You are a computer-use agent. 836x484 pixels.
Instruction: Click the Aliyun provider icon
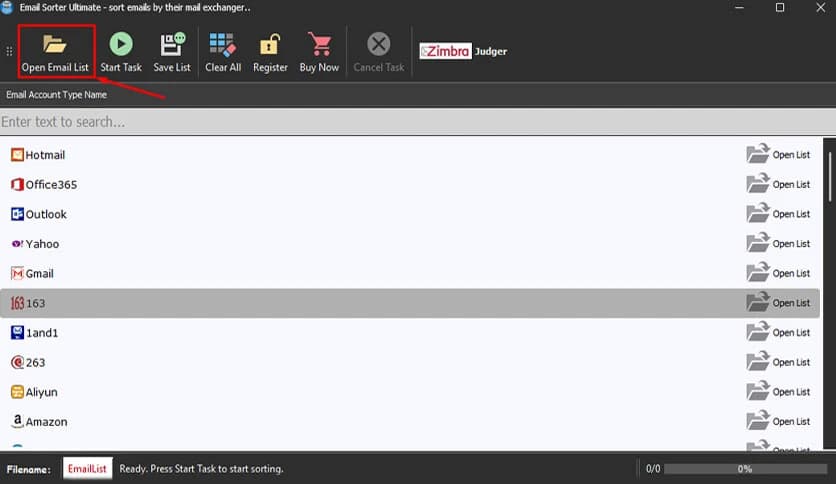(17, 392)
